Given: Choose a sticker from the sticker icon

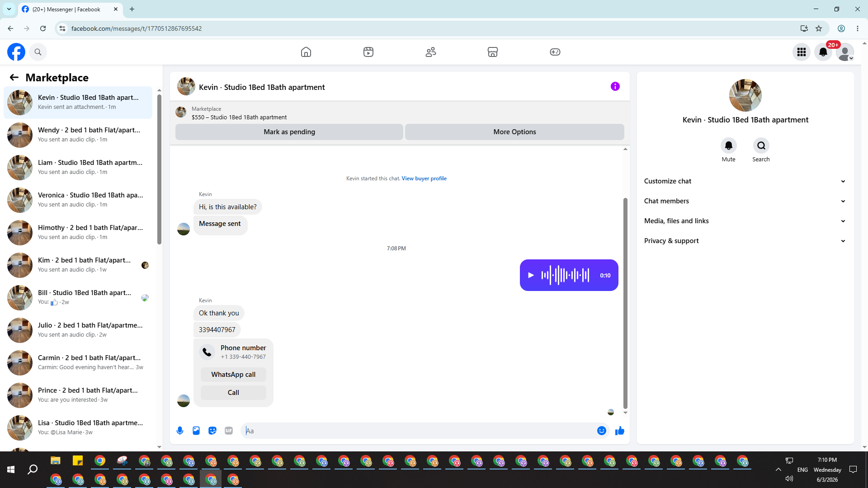Looking at the screenshot, I should tap(212, 431).
